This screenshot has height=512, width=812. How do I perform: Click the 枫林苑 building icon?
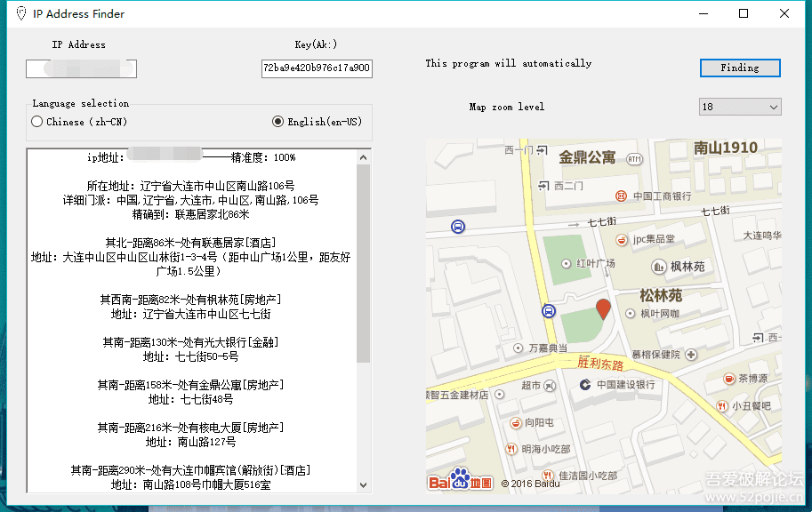pyautogui.click(x=658, y=267)
